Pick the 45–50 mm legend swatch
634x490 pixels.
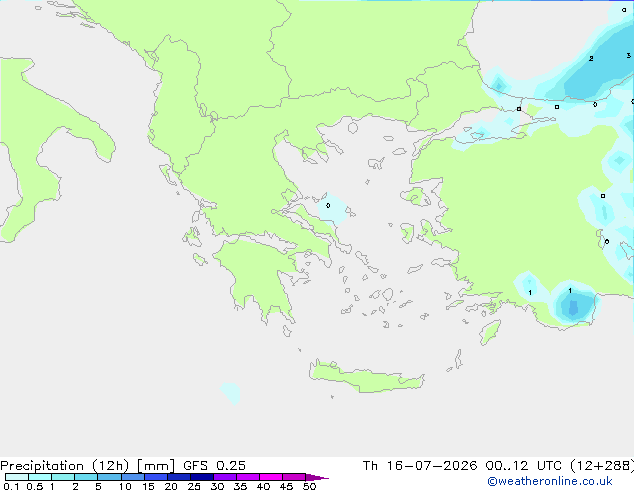(294, 477)
